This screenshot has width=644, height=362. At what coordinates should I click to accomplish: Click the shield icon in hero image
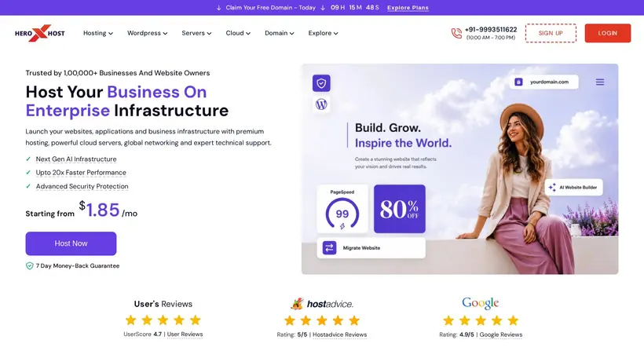pos(321,83)
